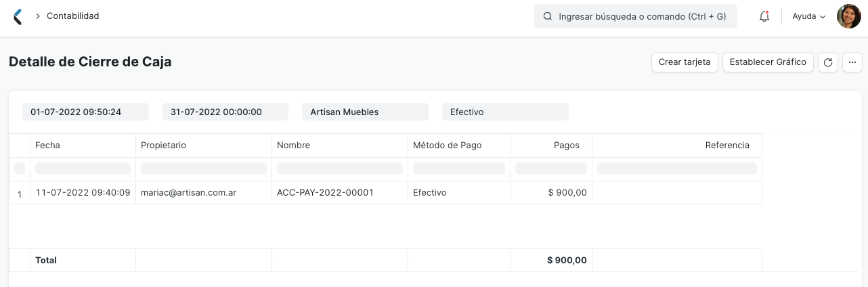Viewport: 868px width, 287px height.
Task: Select the ACC-PAY-2022-00001 row cell
Action: (326, 193)
